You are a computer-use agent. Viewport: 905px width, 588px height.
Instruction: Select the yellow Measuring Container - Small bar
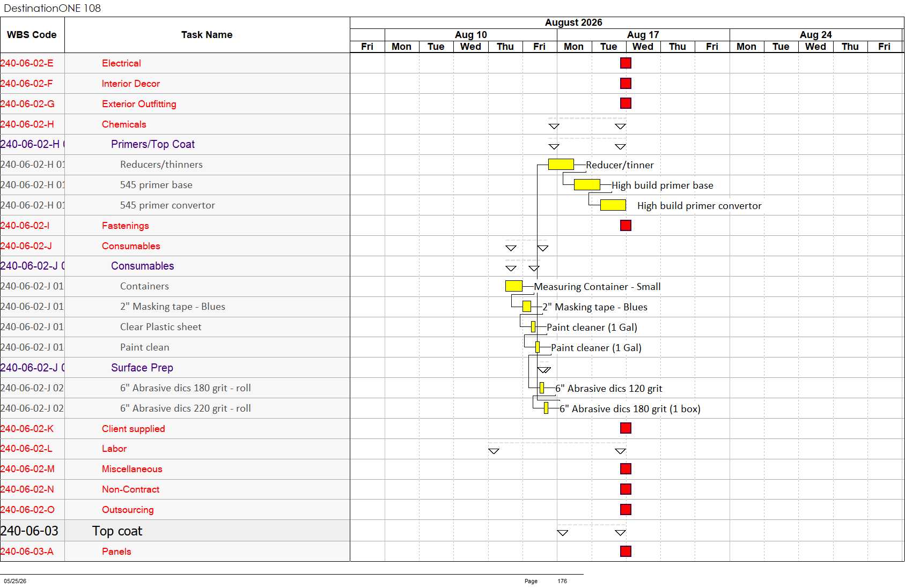point(514,286)
